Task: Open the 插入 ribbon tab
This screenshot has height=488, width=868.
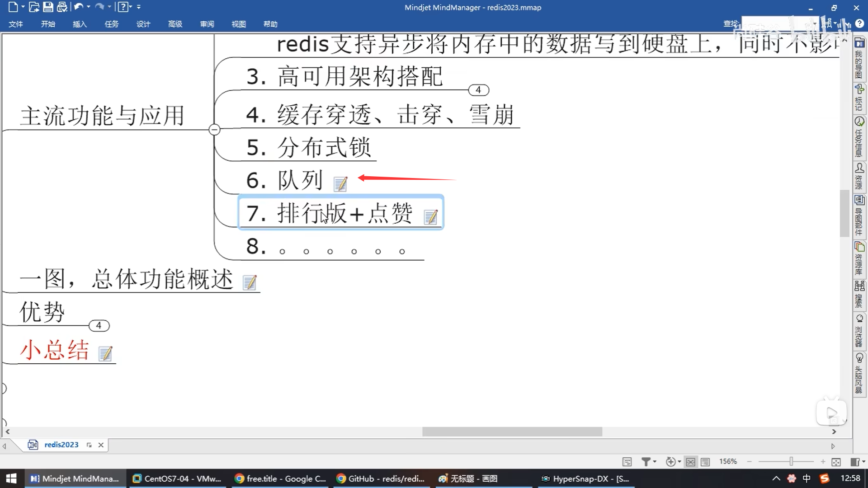Action: coord(80,24)
